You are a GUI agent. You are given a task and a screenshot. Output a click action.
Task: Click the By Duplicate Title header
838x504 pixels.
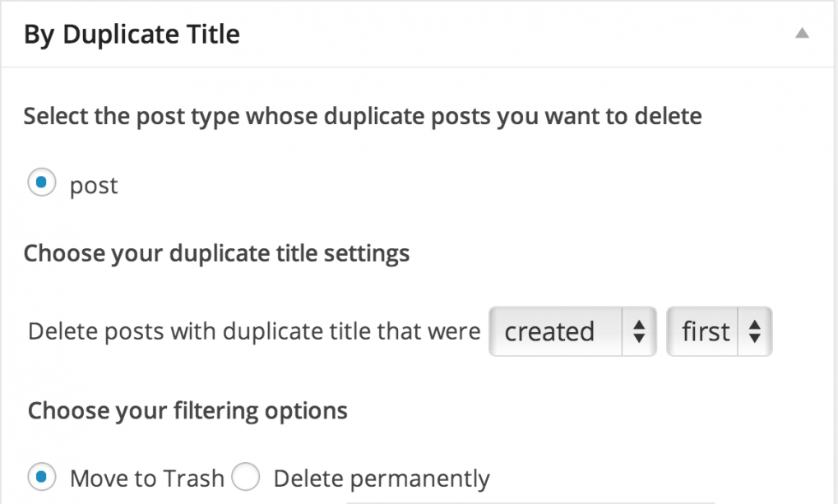point(132,34)
